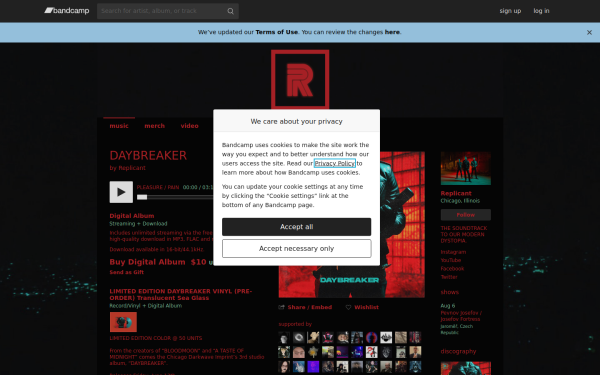
Task: Play the PLEASURE / PAIN track
Action: 121,192
